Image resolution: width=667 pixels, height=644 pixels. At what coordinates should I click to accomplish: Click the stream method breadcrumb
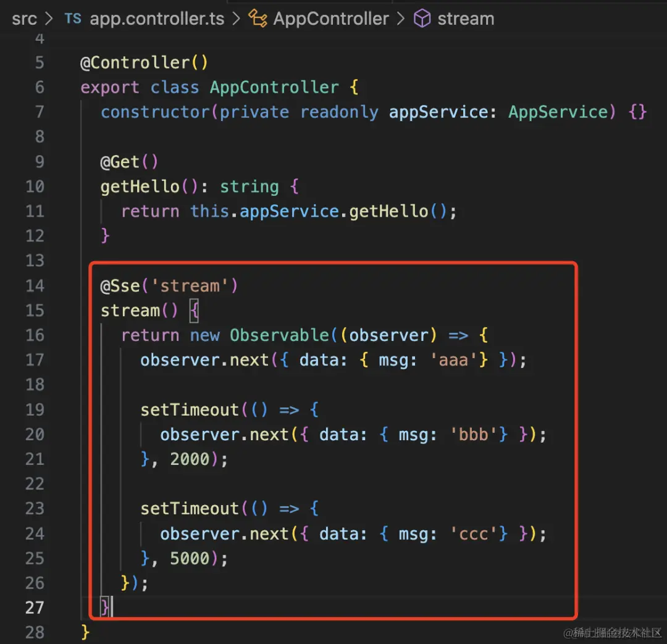pos(466,19)
